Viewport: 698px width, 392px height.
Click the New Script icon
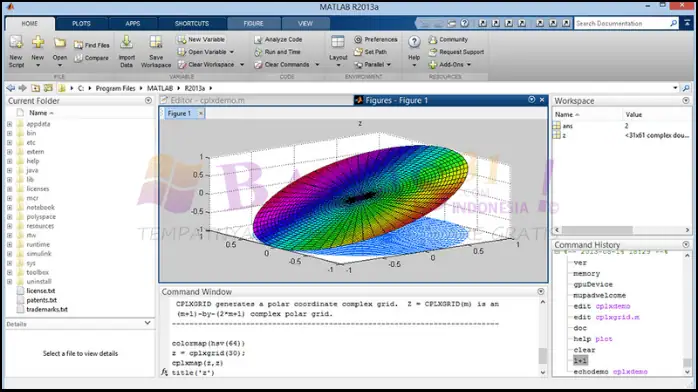coord(16,42)
